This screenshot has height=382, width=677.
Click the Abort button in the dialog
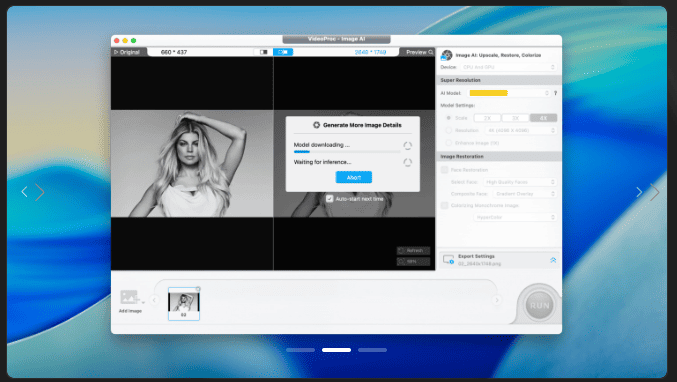pyautogui.click(x=354, y=177)
